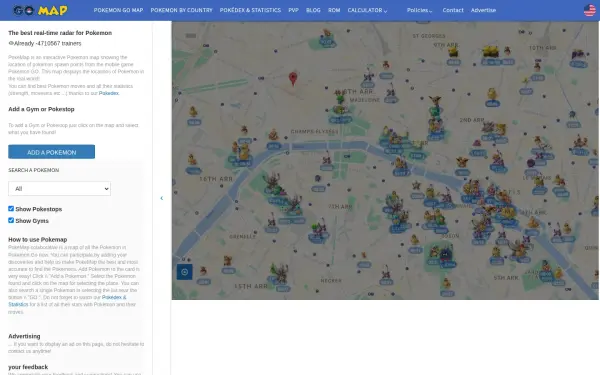Viewport: 600px width, 375px height.
Task: Select the Pokemon marker directly above the GRENELLE label
Action: click(x=272, y=221)
